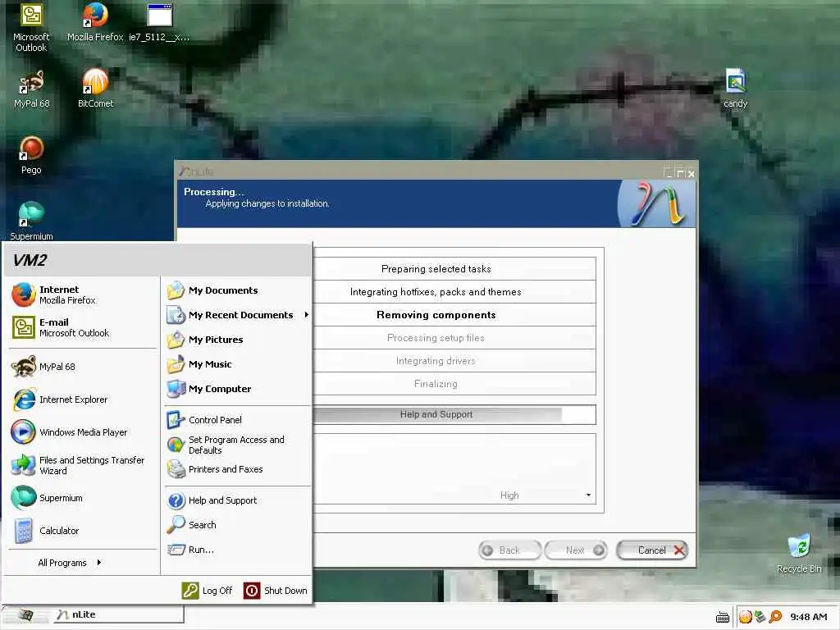Open Supermium desktop shortcut
This screenshot has height=630, width=840.
click(x=31, y=221)
